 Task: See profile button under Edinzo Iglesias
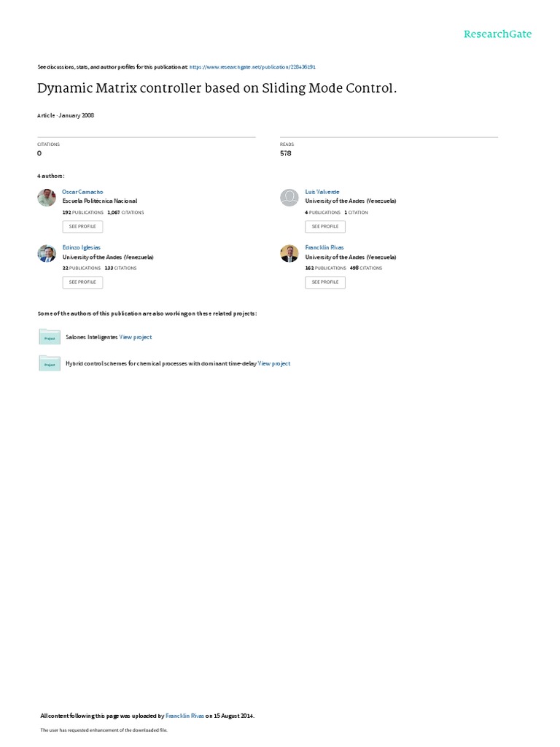coord(82,282)
